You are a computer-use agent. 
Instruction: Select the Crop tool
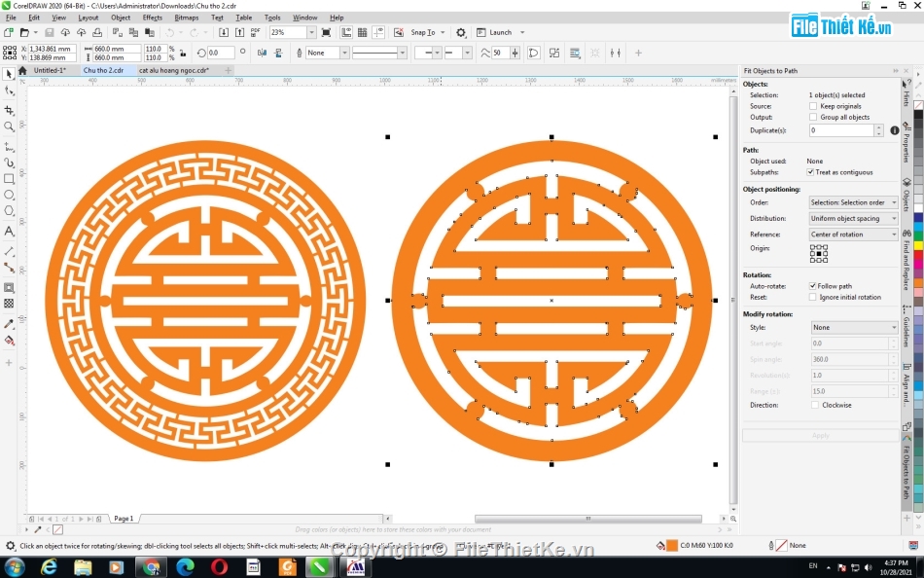[x=9, y=110]
